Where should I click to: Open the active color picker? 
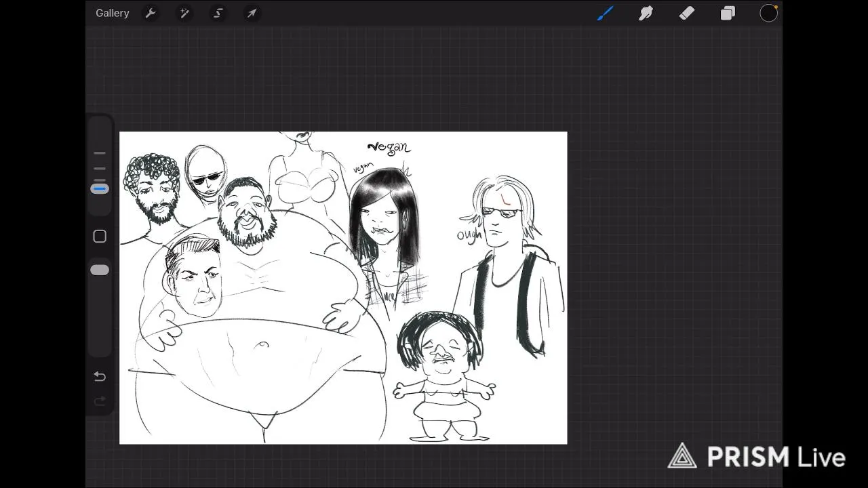tap(768, 13)
